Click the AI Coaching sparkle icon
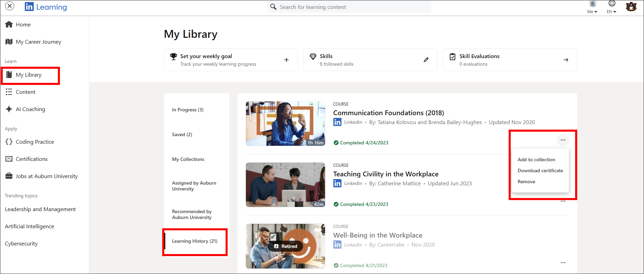Screen dimensions: 644x274 pyautogui.click(x=9, y=109)
